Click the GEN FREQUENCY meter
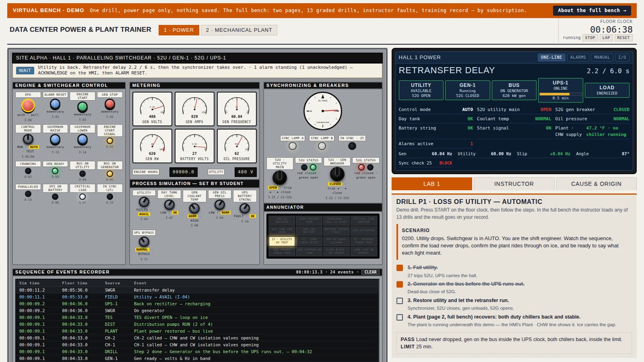 coord(237,109)
